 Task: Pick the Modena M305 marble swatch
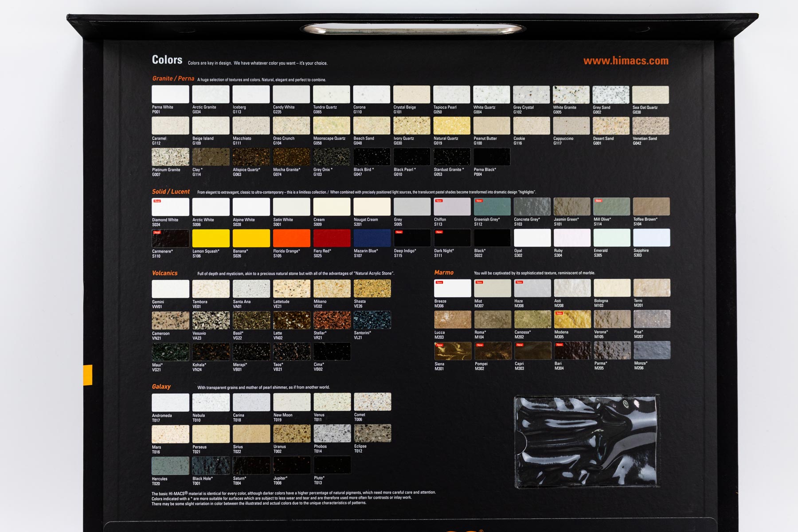tap(572, 319)
